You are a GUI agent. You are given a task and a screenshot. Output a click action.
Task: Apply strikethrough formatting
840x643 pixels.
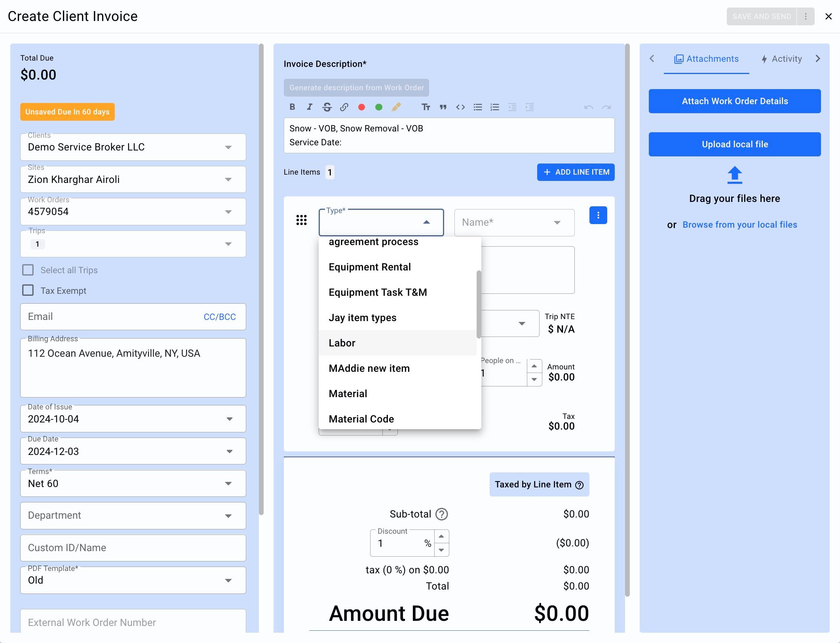[327, 107]
